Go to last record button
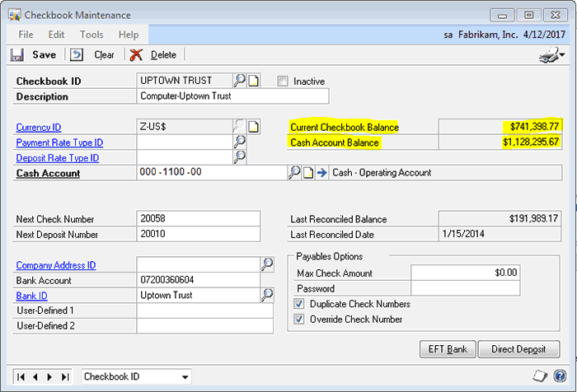Screen dimensions: 577x392 pos(65,377)
